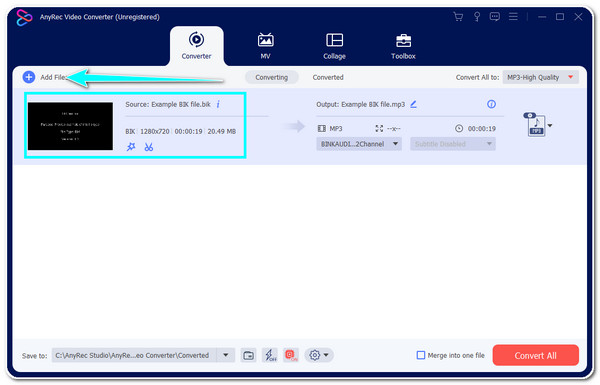Click the source file info icon
600x385 pixels.
tap(218, 104)
